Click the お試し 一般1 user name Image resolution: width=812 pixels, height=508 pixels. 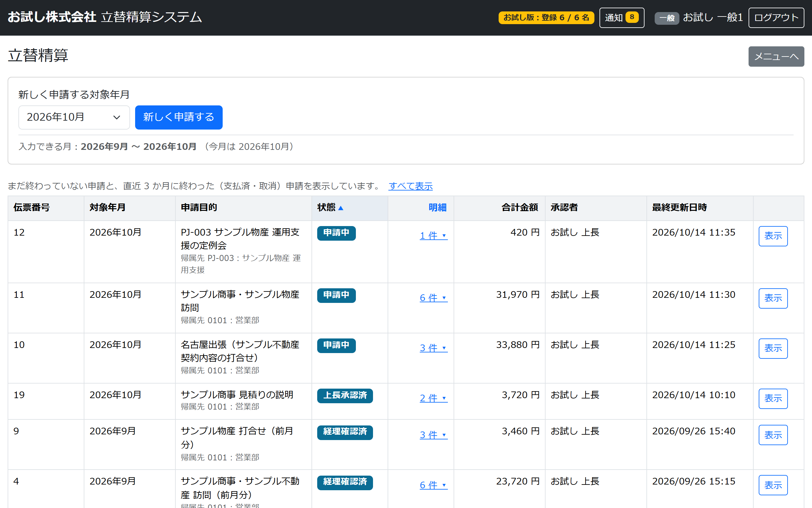pos(713,17)
